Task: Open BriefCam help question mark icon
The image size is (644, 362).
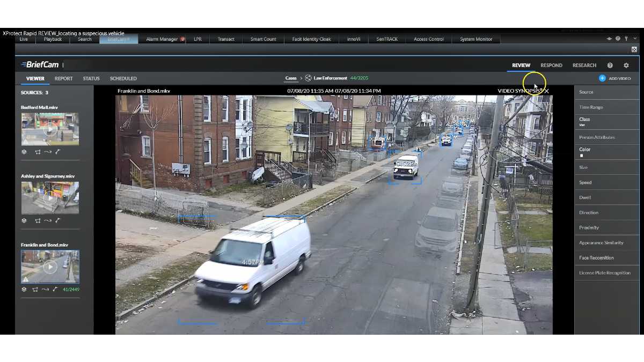Action: (x=610, y=65)
